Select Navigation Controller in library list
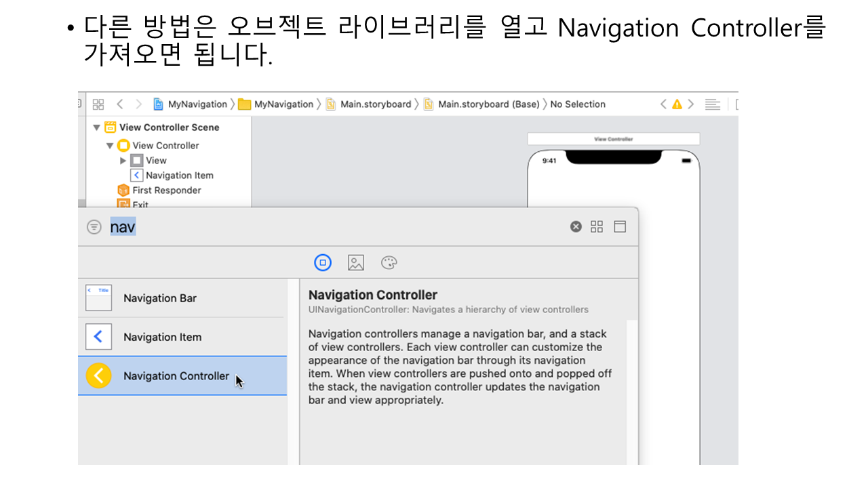Screen dimensions: 868x488 click(176, 376)
